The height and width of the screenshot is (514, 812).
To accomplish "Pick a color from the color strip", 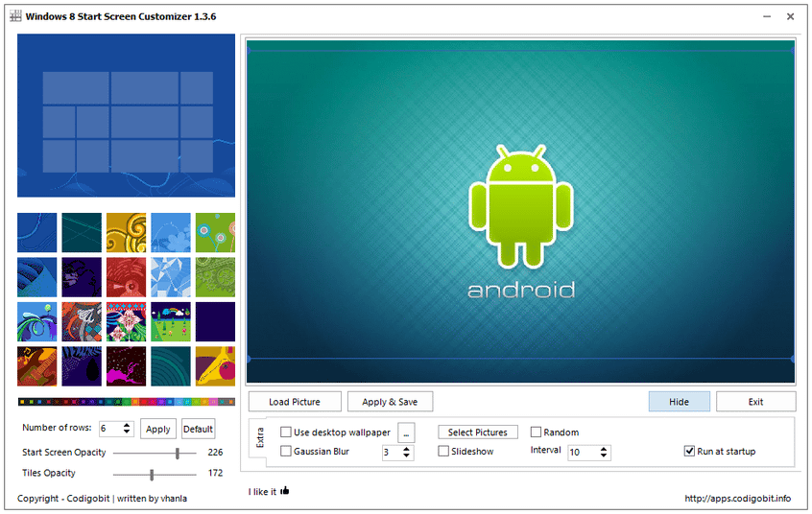I will click(x=127, y=402).
